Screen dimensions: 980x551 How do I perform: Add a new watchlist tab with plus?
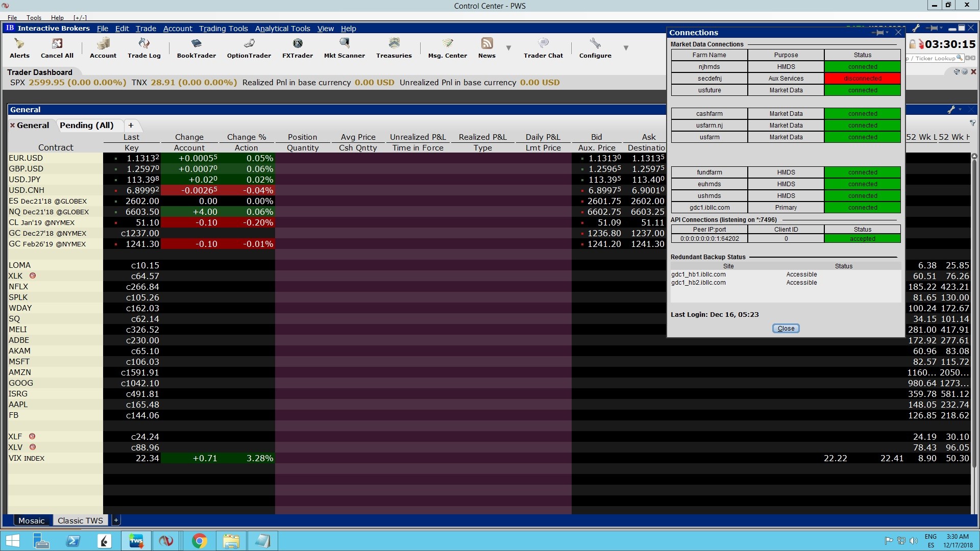click(x=131, y=126)
